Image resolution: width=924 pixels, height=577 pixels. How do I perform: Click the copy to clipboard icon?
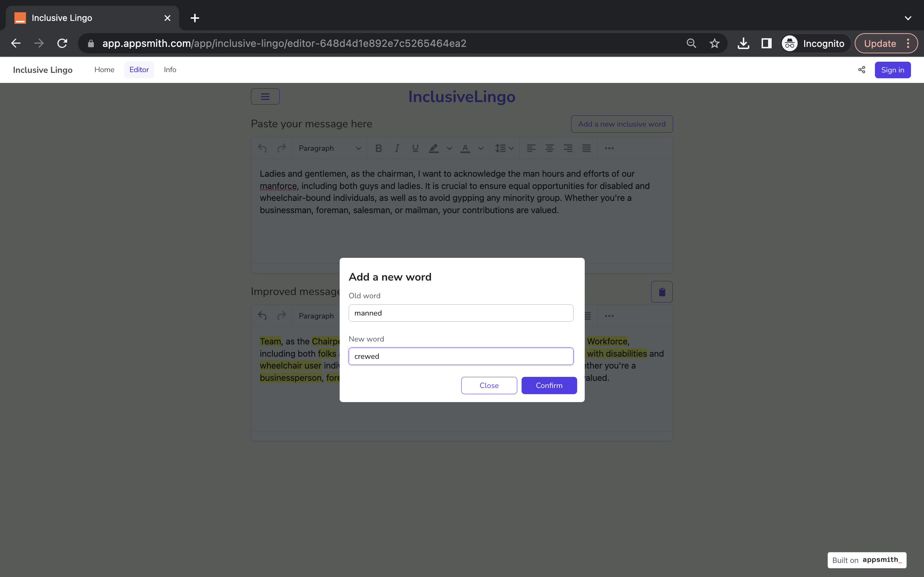pyautogui.click(x=662, y=292)
